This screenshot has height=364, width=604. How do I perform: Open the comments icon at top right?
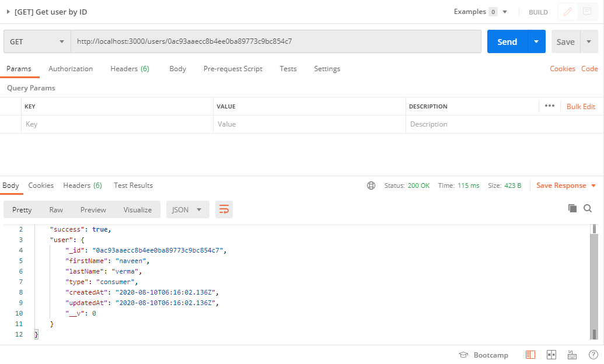tap(586, 12)
